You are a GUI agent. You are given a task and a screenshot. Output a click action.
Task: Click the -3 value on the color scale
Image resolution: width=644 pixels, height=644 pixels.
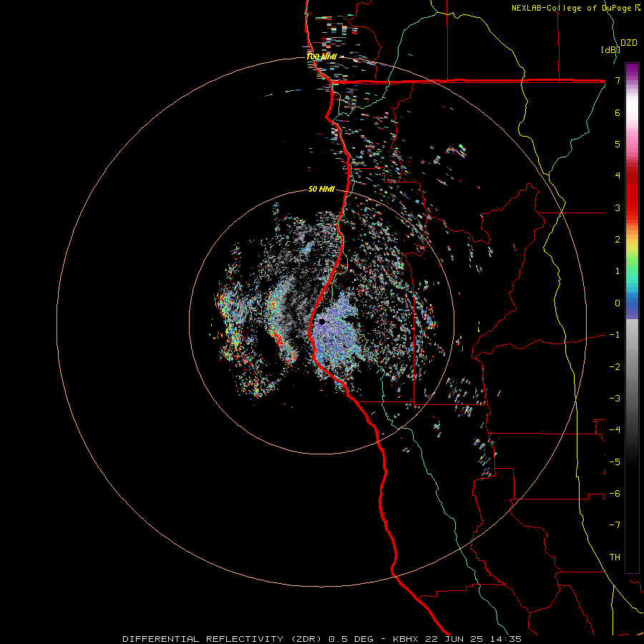coord(615,399)
